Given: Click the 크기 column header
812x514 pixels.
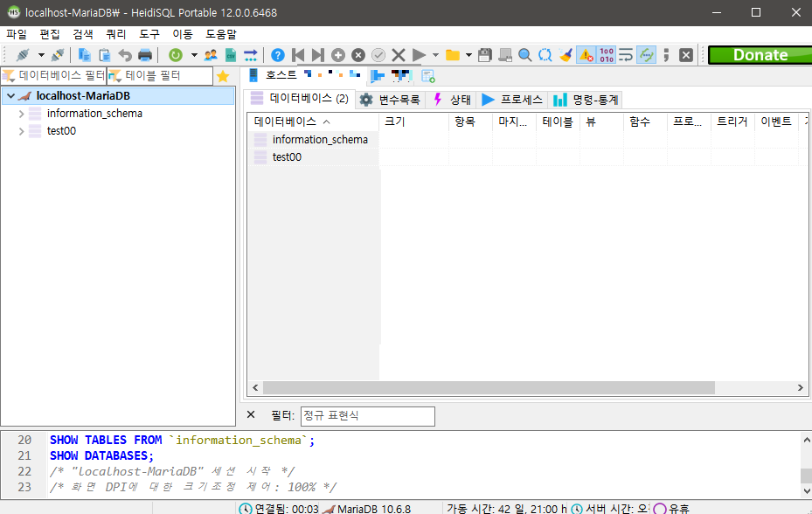Looking at the screenshot, I should tap(413, 122).
